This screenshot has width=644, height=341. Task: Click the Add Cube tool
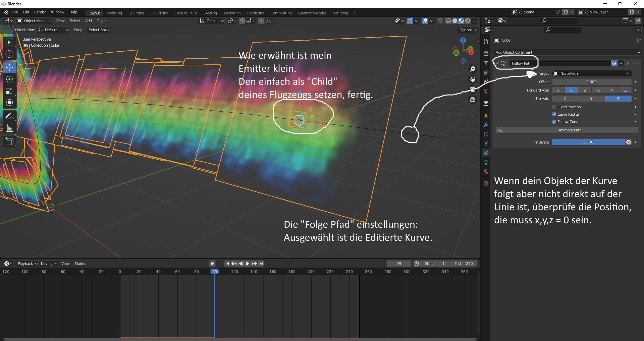point(9,141)
